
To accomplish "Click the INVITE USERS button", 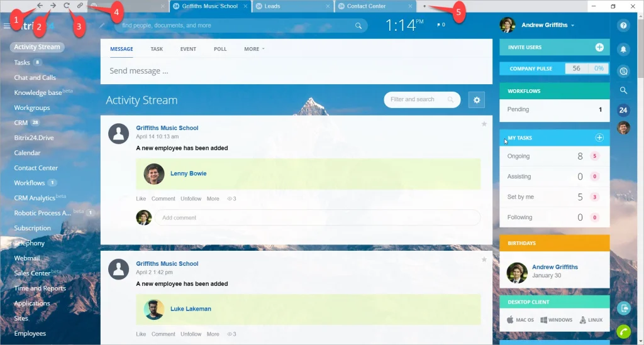I will point(555,47).
